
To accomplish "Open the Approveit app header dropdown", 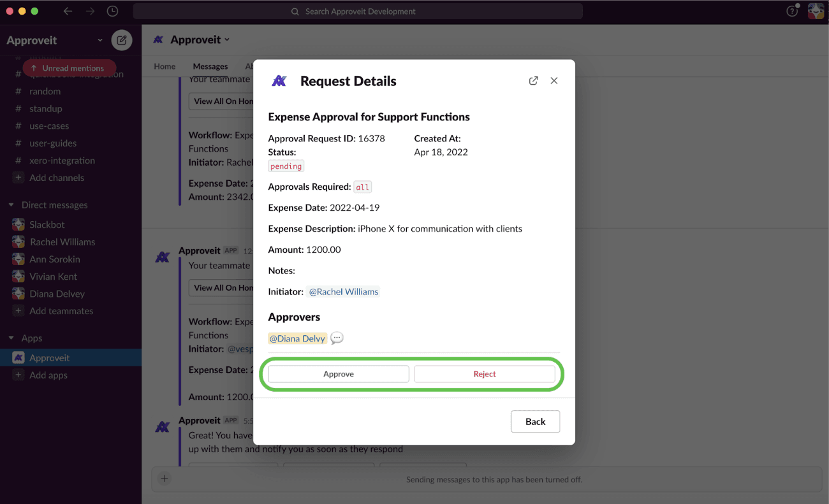I will point(200,40).
